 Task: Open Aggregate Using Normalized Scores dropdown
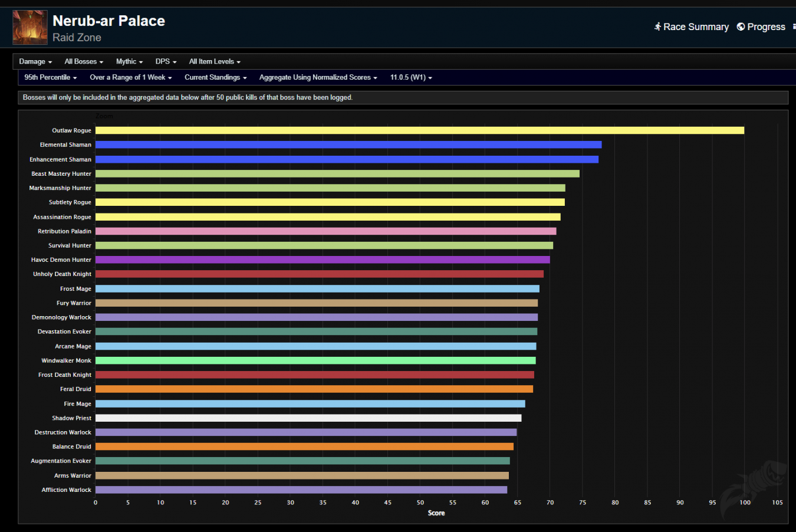point(318,77)
